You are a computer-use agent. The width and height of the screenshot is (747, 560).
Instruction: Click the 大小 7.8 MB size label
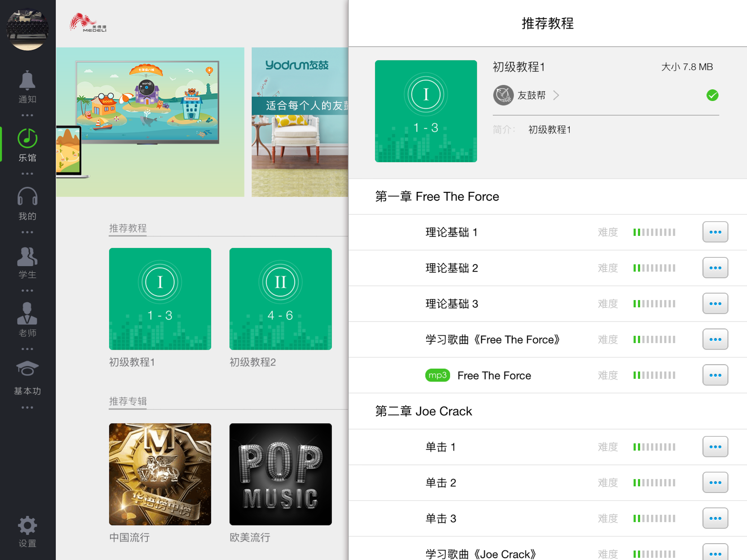click(x=687, y=67)
